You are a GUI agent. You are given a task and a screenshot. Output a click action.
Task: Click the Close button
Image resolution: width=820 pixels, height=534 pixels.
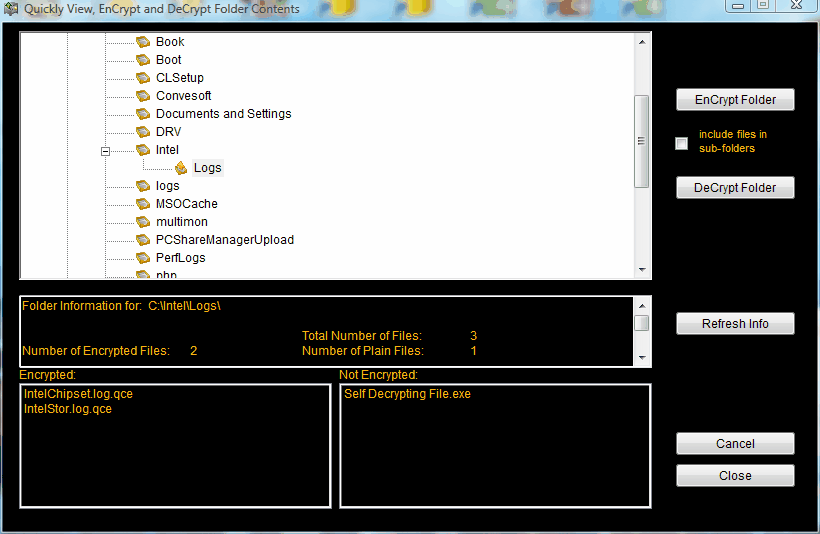click(x=735, y=475)
